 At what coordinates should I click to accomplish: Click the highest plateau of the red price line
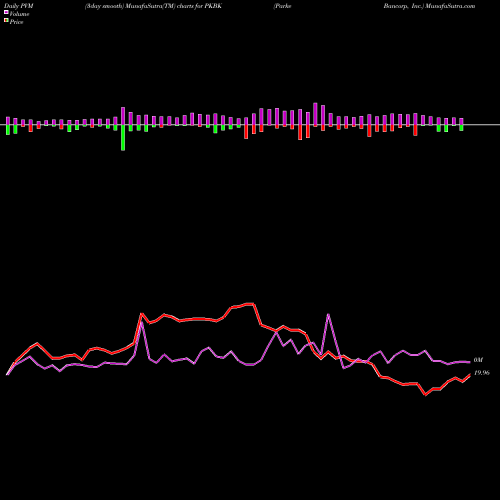pos(250,304)
